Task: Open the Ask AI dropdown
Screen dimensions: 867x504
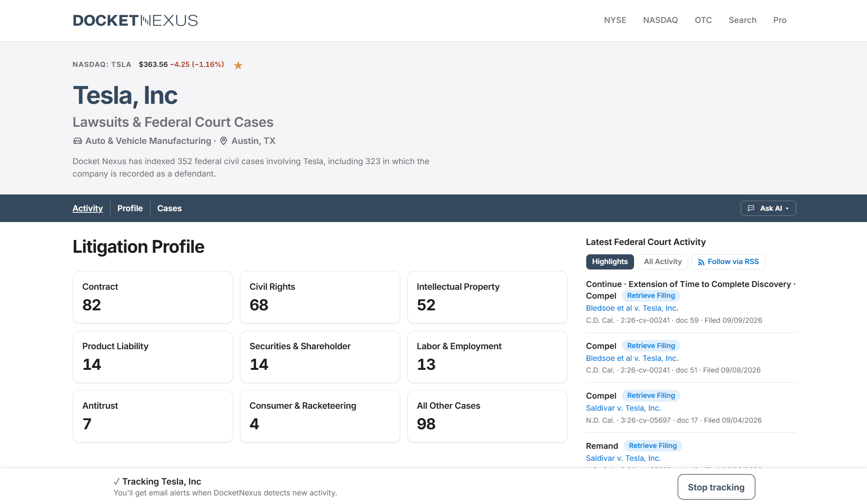Action: (x=768, y=208)
